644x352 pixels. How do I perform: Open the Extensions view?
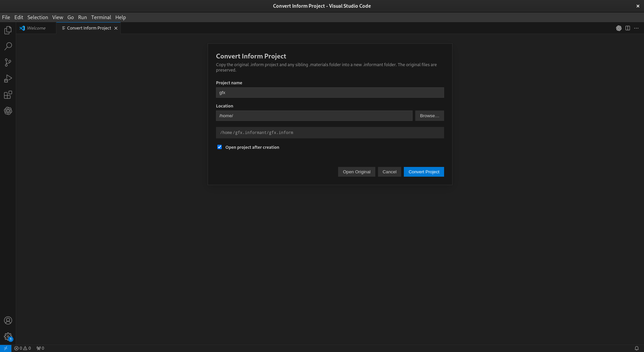[8, 95]
